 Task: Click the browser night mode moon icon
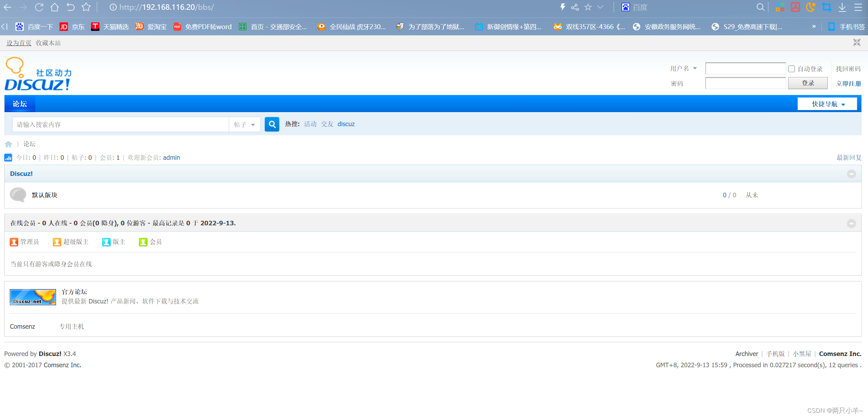coord(810,7)
